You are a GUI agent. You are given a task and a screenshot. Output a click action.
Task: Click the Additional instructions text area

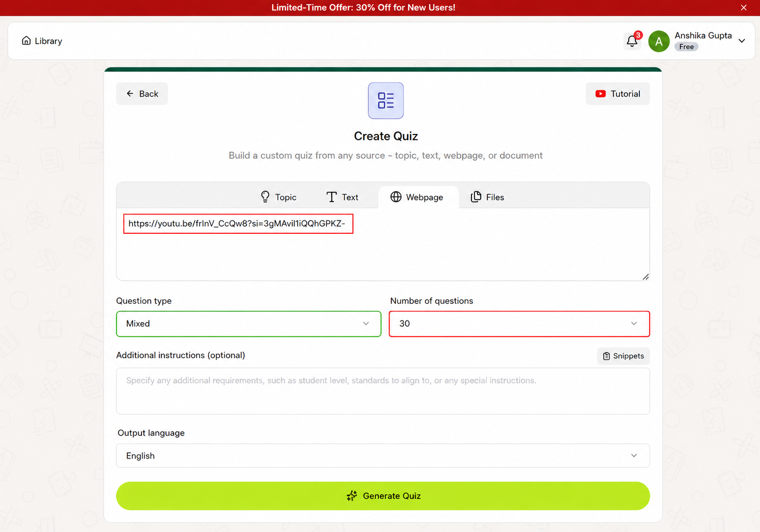(x=383, y=391)
